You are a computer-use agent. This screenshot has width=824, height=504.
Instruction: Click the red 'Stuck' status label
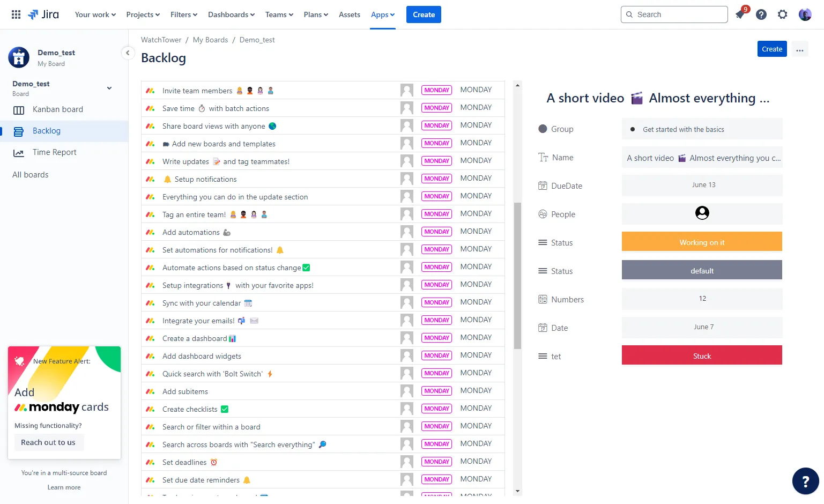(702, 355)
